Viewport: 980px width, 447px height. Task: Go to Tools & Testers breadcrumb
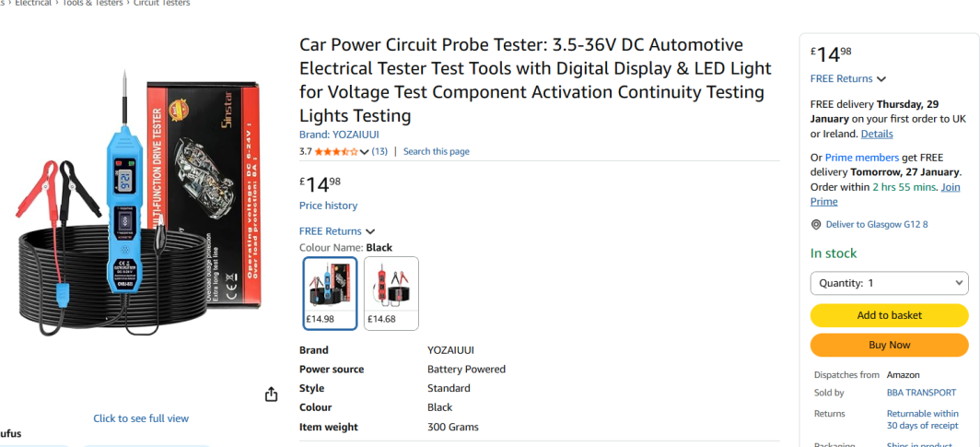[92, 4]
